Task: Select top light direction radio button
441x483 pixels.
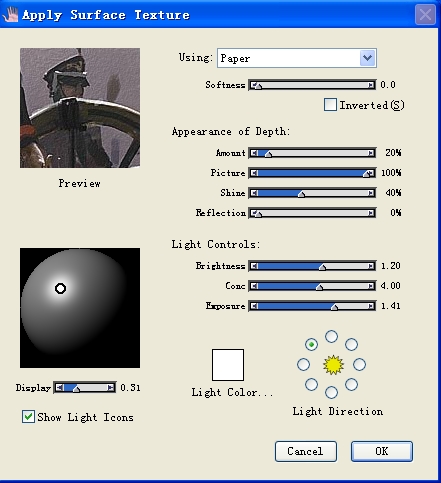Action: point(331,336)
